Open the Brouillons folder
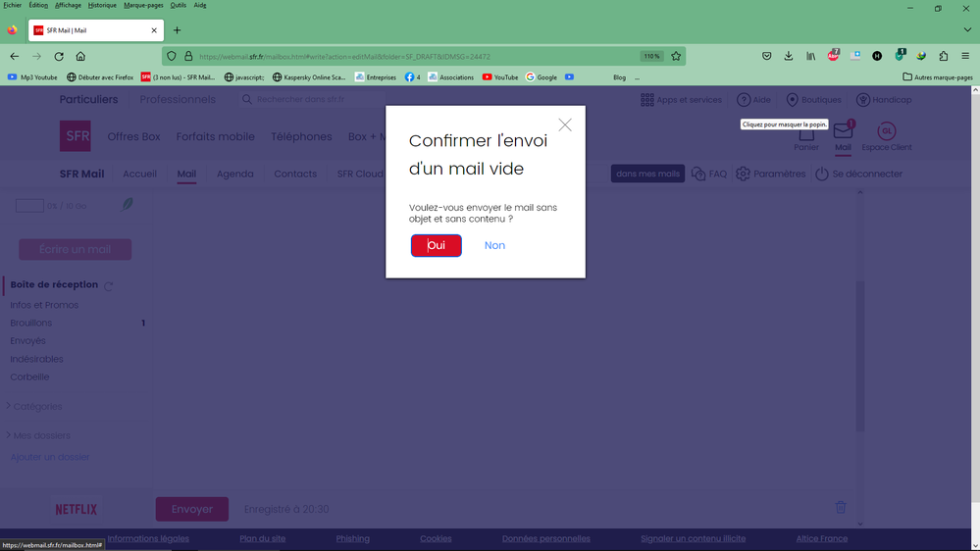The width and height of the screenshot is (980, 551). 31,323
